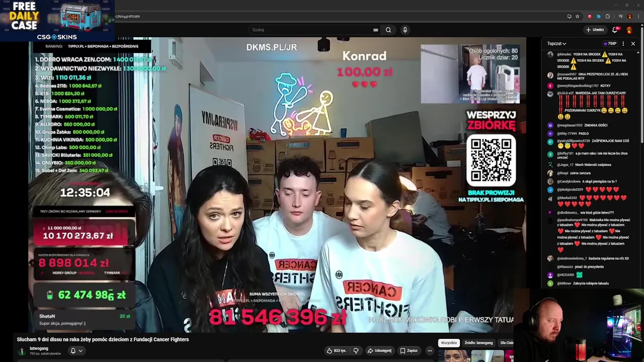Open the on-screen keyboard in search box
The width and height of the screenshot is (644, 362).
pos(375,30)
